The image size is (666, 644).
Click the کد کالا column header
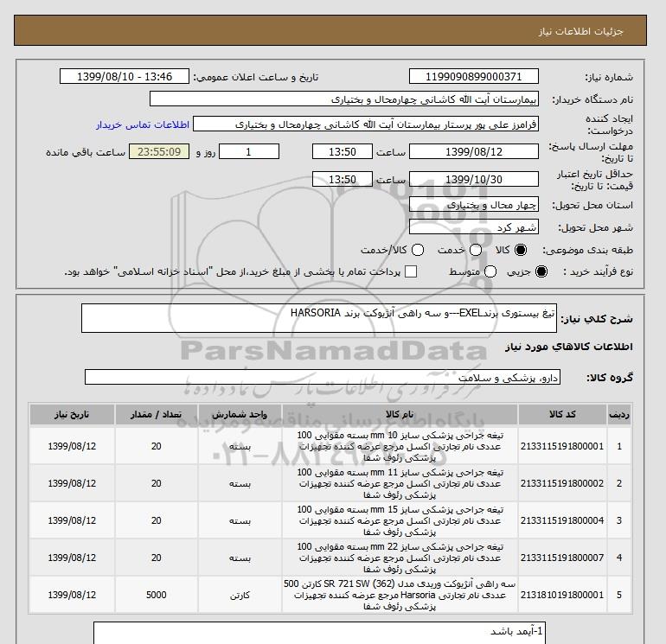[x=562, y=414]
